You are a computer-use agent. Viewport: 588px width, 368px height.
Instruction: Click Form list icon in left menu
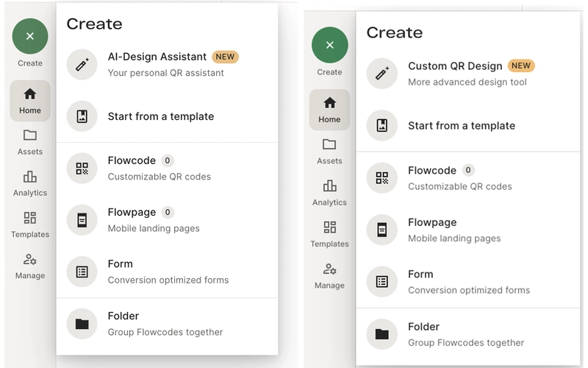click(82, 272)
